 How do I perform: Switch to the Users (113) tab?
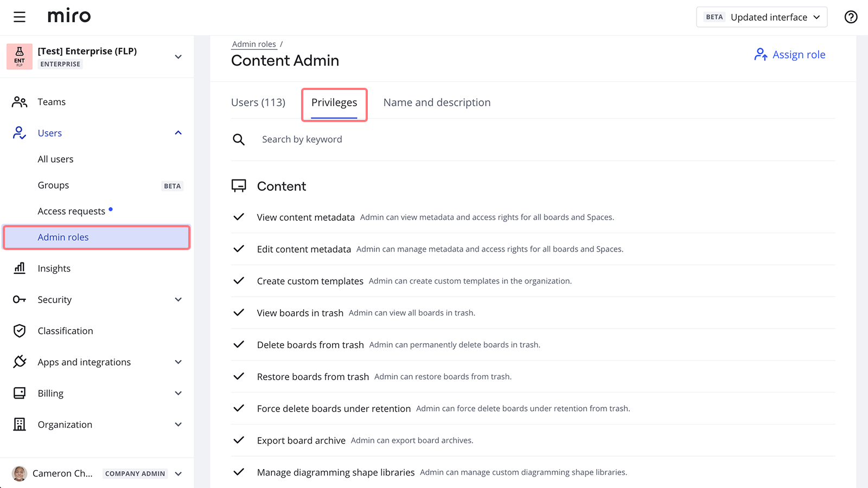coord(258,102)
